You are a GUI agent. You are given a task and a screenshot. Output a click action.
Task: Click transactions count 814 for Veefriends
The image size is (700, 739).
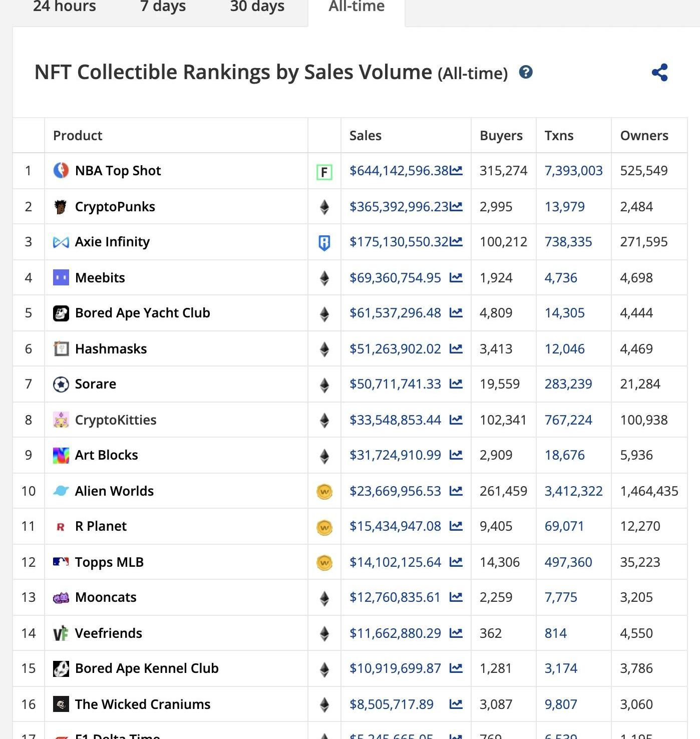[556, 633]
